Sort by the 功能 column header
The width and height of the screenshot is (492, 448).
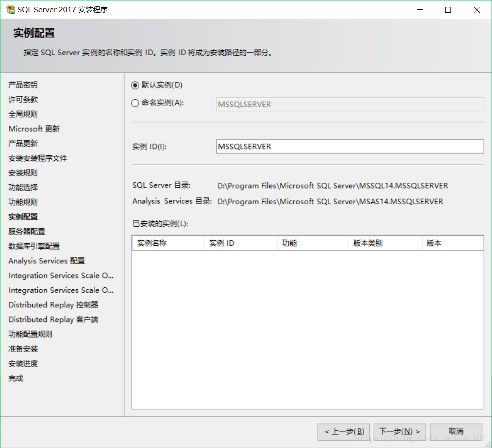click(x=313, y=243)
